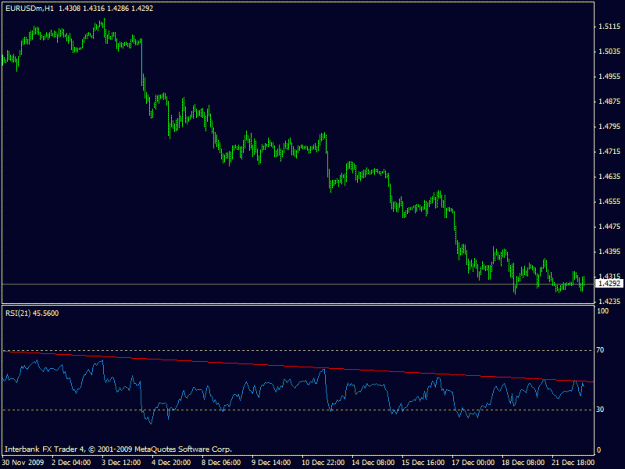Click the 14 Dec 08:00 time label
625x469 pixels.
(x=373, y=462)
